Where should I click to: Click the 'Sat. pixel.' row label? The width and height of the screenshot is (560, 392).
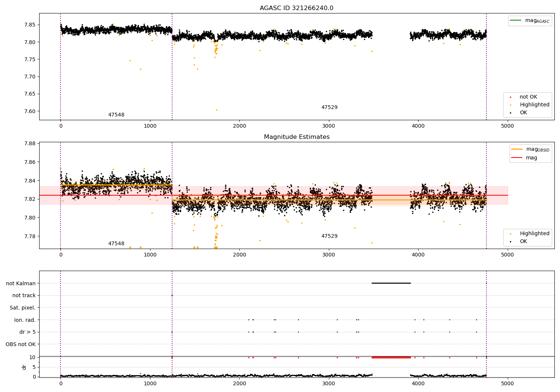click(22, 308)
